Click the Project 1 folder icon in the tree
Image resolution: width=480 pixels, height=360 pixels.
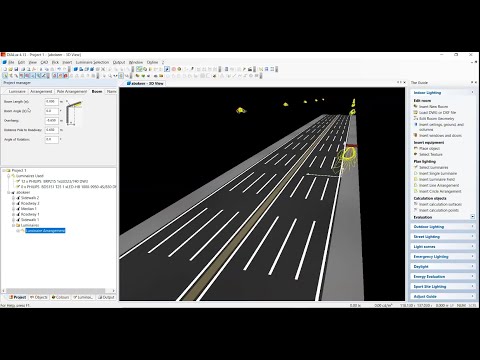(9, 170)
